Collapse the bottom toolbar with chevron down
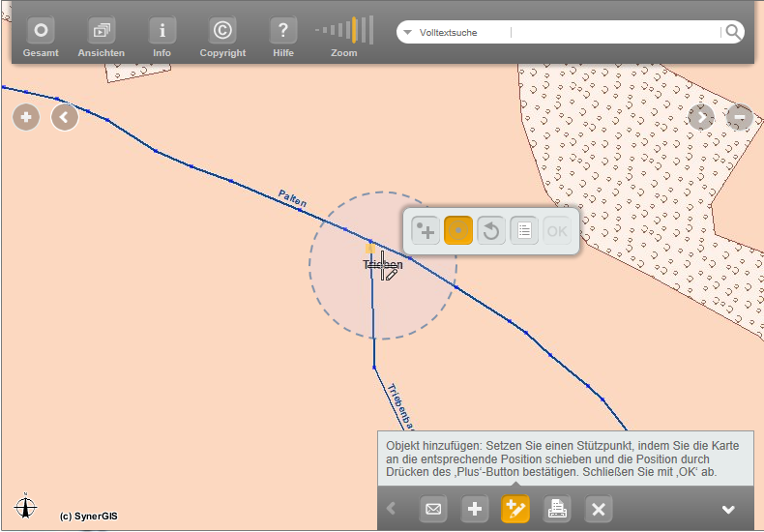This screenshot has height=532, width=764. click(x=728, y=510)
